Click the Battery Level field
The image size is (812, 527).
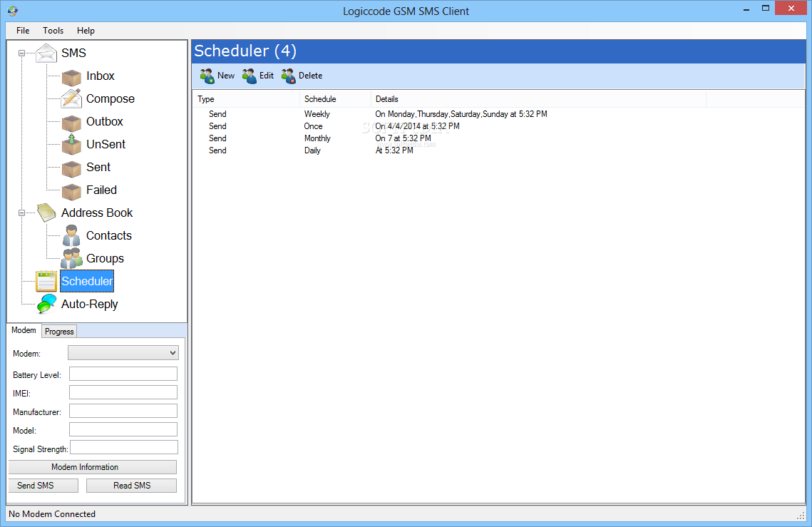[123, 374]
